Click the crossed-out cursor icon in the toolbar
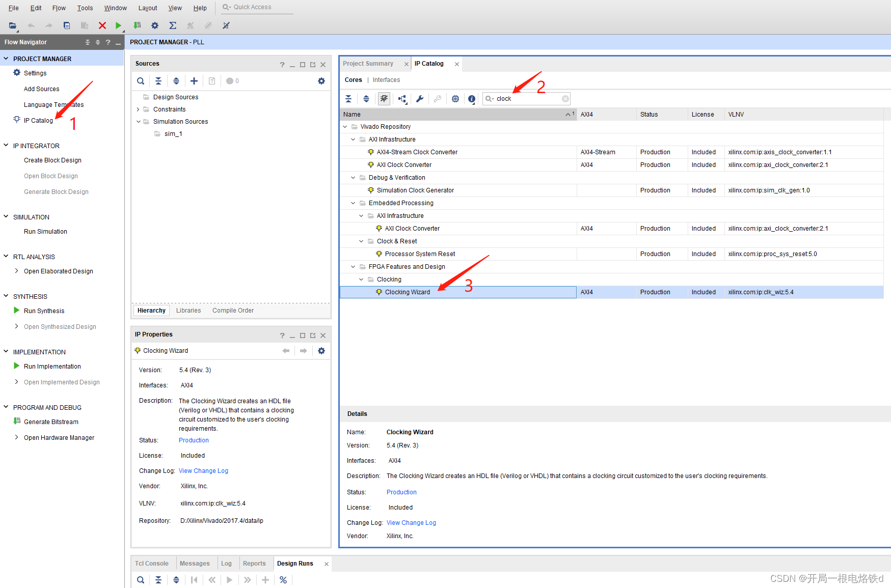 (x=226, y=25)
